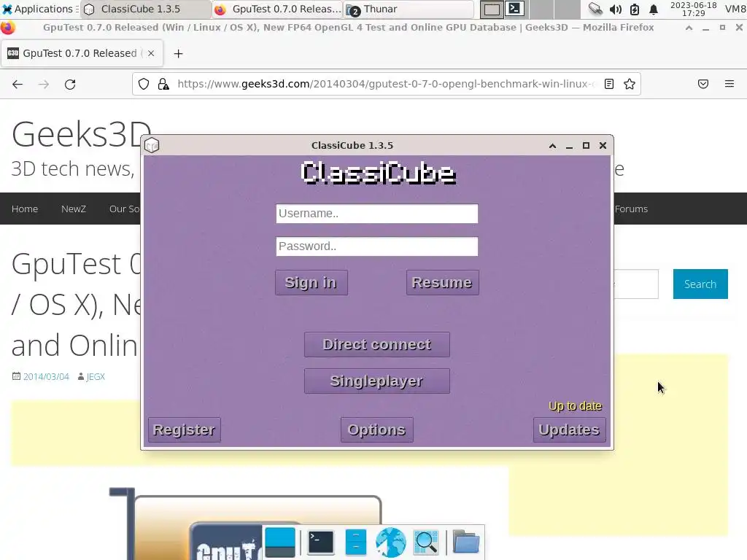Click Show Desktop icon in the dock
The width and height of the screenshot is (747, 560).
coord(280,542)
